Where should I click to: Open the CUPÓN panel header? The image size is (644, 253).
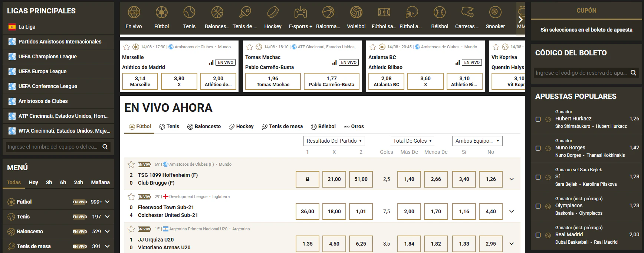(586, 11)
